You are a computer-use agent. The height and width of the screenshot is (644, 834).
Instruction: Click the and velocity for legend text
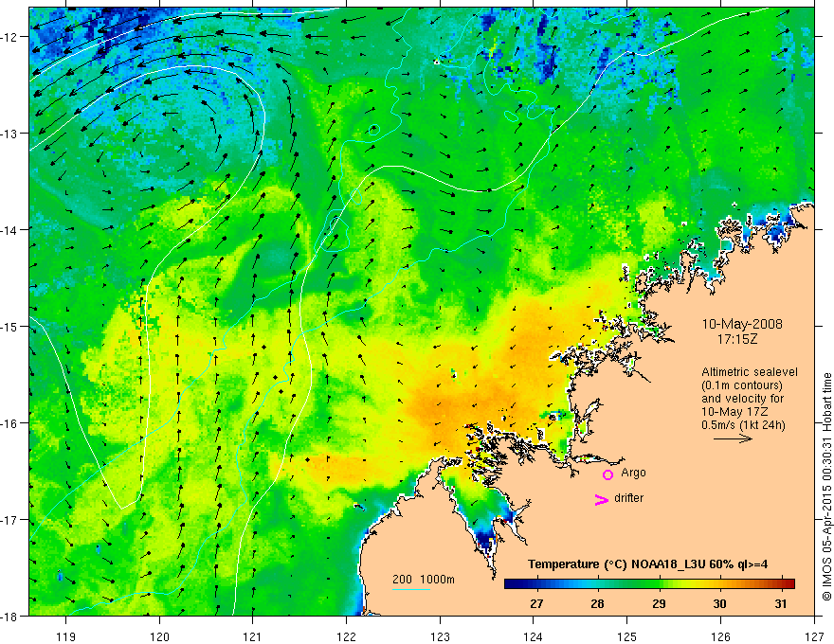click(742, 399)
